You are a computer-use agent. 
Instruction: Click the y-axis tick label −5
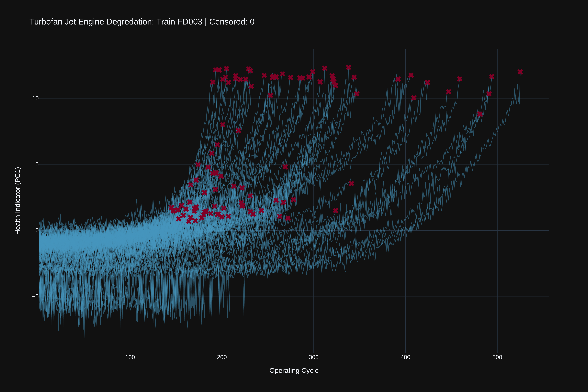click(x=35, y=296)
